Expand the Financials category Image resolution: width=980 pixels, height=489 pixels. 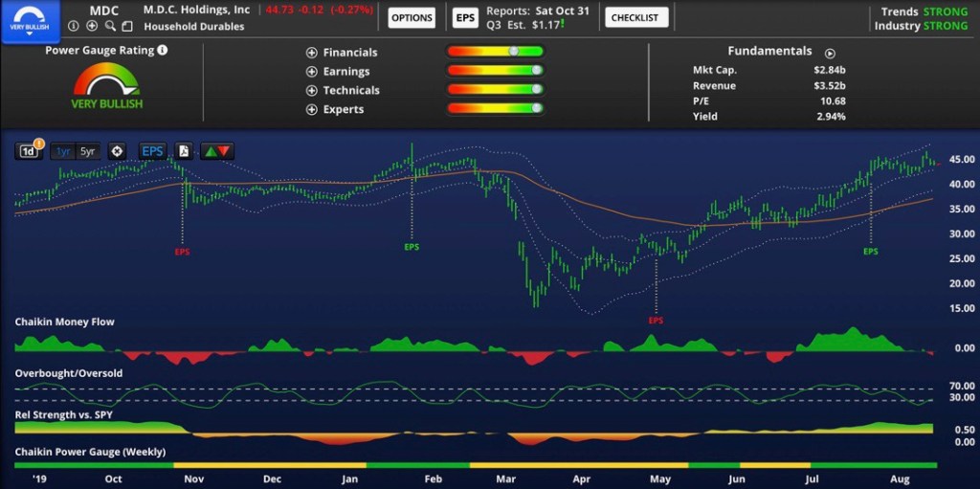coord(312,53)
